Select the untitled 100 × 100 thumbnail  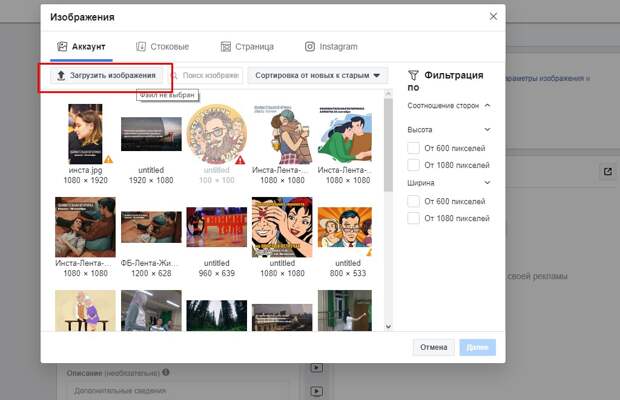(x=217, y=134)
